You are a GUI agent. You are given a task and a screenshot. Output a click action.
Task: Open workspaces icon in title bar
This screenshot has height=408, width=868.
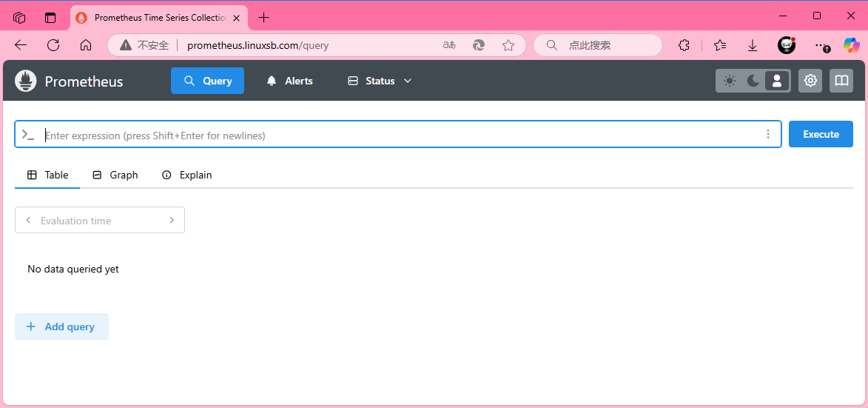(19, 17)
